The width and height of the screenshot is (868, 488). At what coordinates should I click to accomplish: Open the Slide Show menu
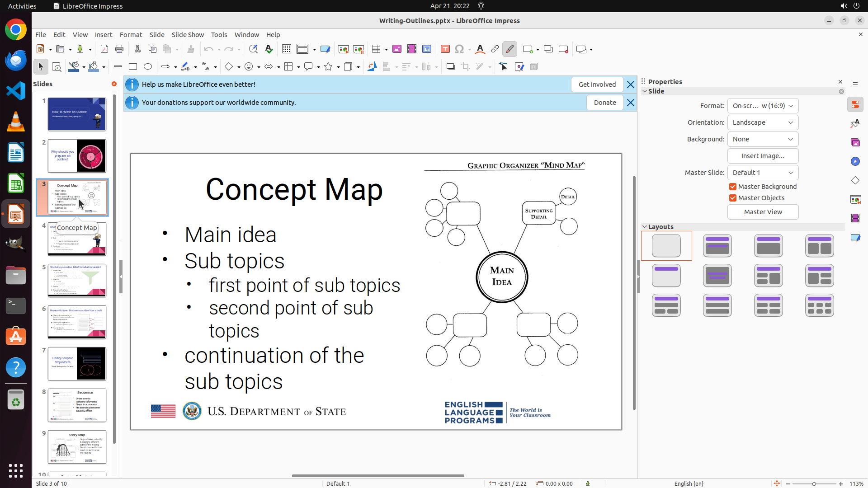click(188, 35)
